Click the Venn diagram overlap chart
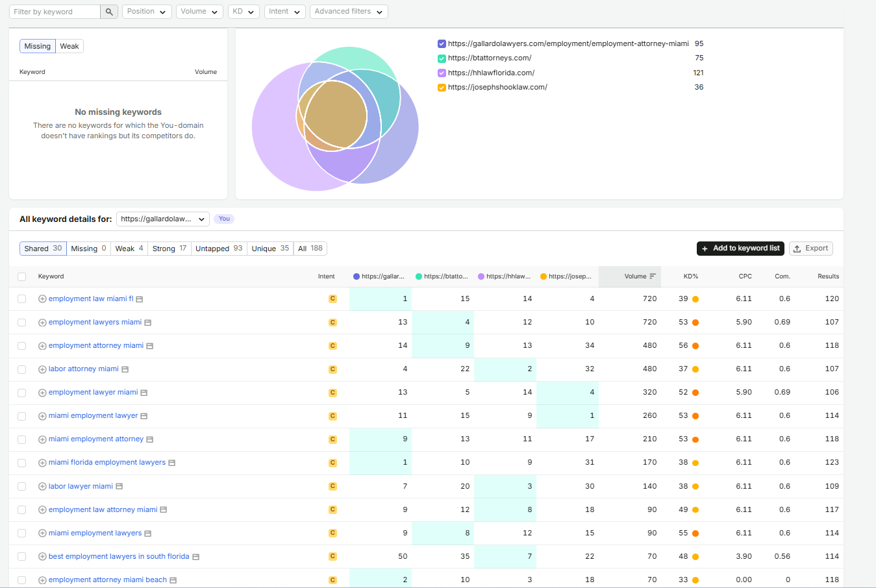The height and width of the screenshot is (588, 876). coord(335,119)
